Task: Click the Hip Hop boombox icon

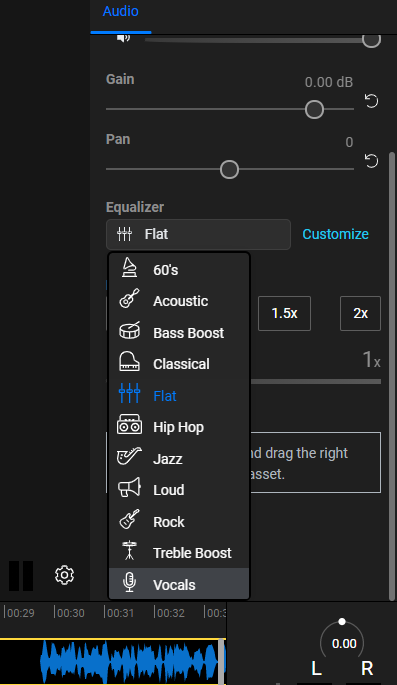Action: click(129, 424)
